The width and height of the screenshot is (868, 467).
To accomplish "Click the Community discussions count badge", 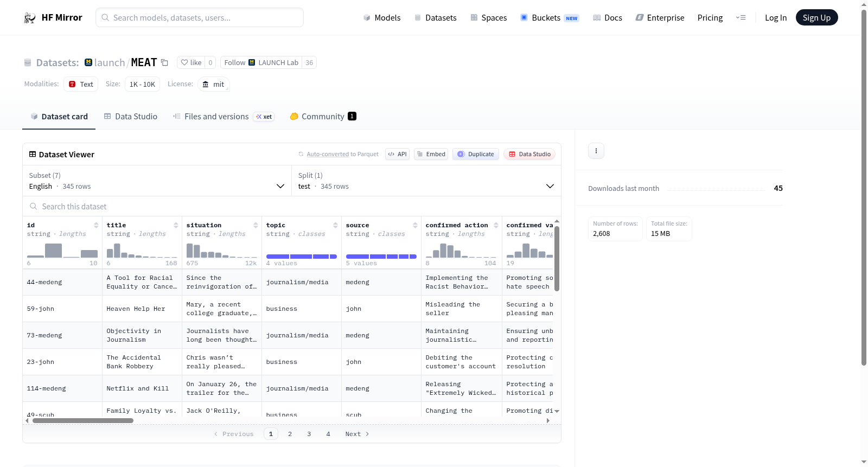I will tap(352, 116).
